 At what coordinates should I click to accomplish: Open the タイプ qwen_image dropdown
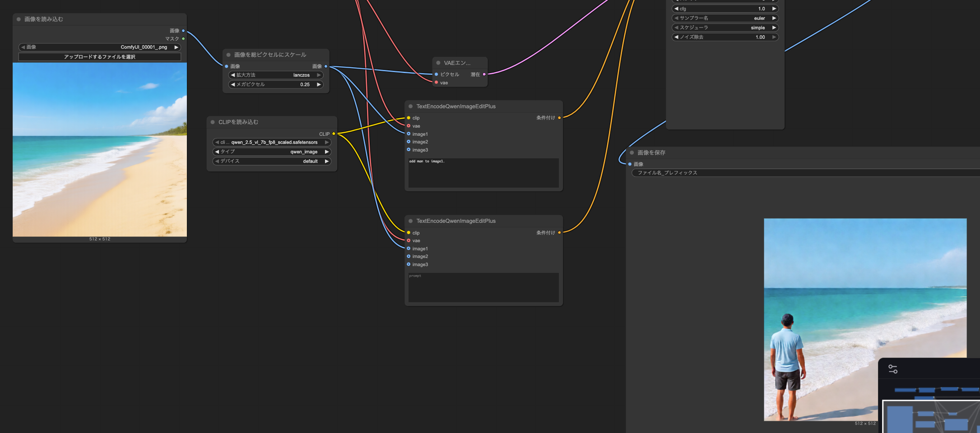pos(272,152)
